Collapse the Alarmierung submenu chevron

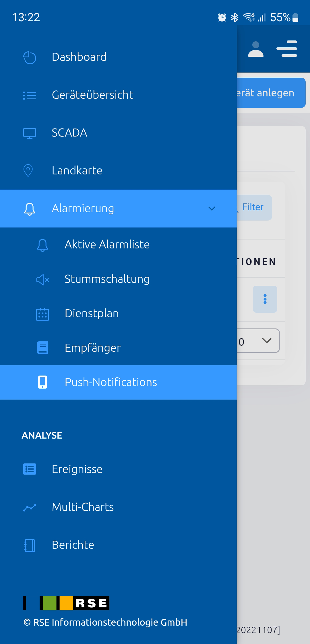pyautogui.click(x=212, y=209)
